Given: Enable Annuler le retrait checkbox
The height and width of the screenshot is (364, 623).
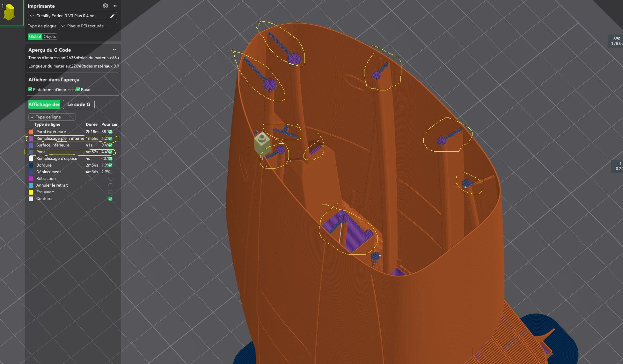Looking at the screenshot, I should pos(110,185).
